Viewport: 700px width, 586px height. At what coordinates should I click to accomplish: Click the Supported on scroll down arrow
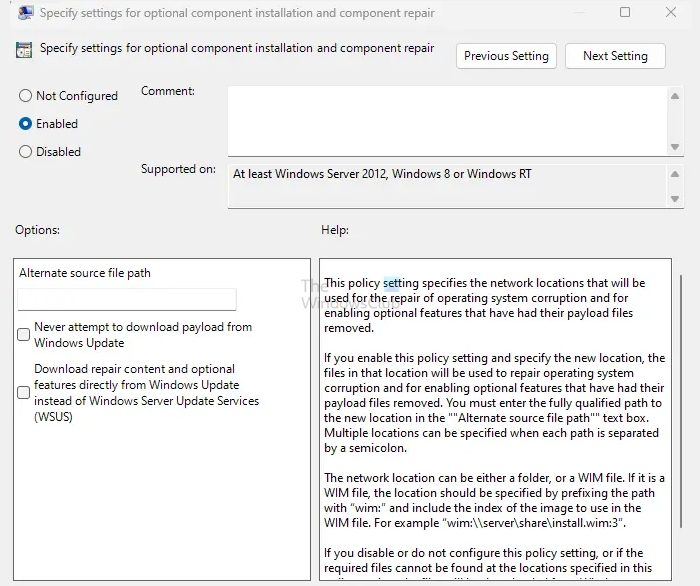point(674,199)
